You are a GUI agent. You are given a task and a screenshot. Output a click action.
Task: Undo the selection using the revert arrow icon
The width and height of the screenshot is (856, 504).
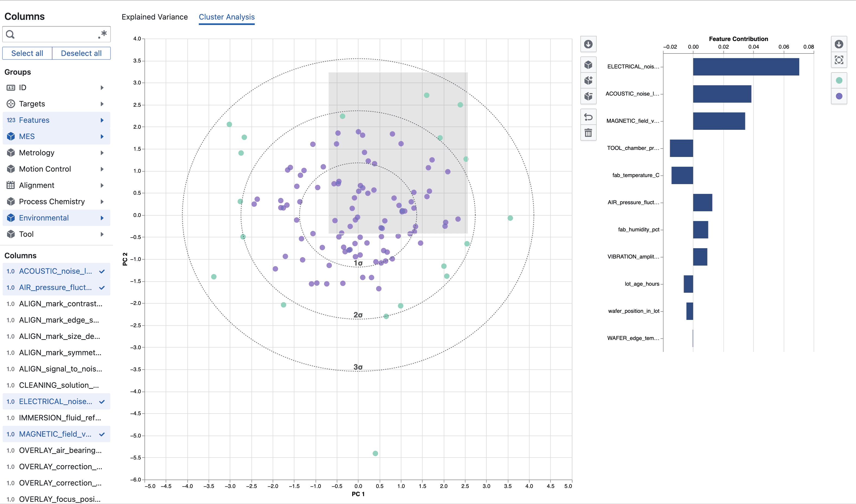[x=589, y=117]
